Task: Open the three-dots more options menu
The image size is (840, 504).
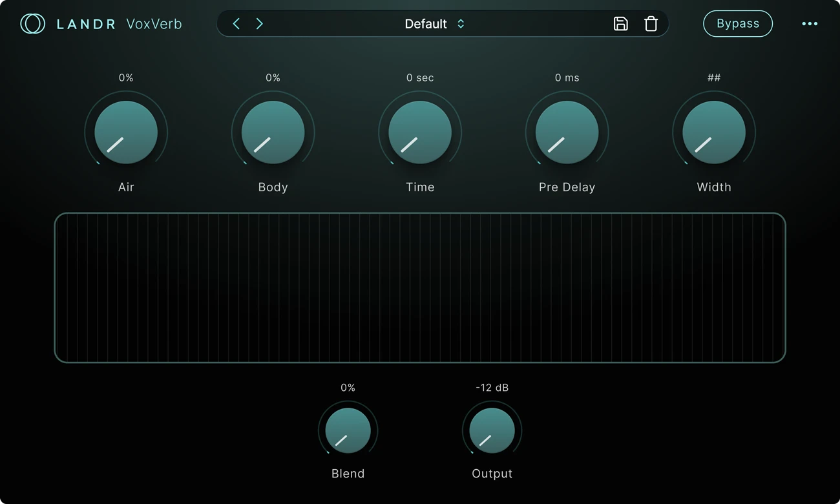Action: click(x=810, y=24)
